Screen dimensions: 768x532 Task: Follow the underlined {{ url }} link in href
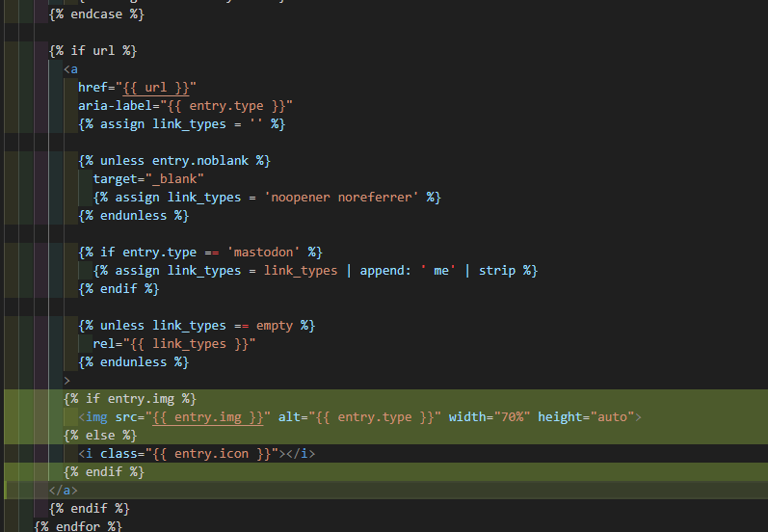click(156, 88)
